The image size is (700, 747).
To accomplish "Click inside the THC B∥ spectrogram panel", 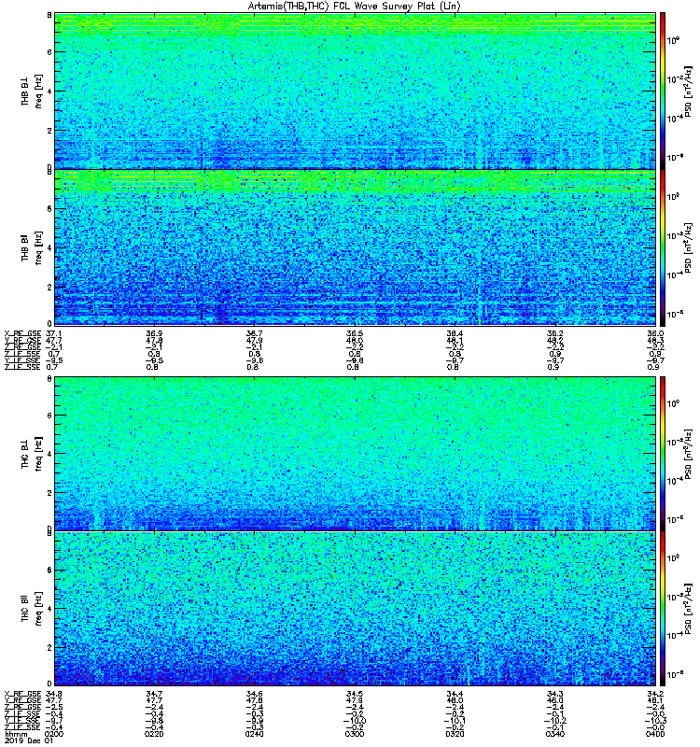I will click(x=355, y=609).
